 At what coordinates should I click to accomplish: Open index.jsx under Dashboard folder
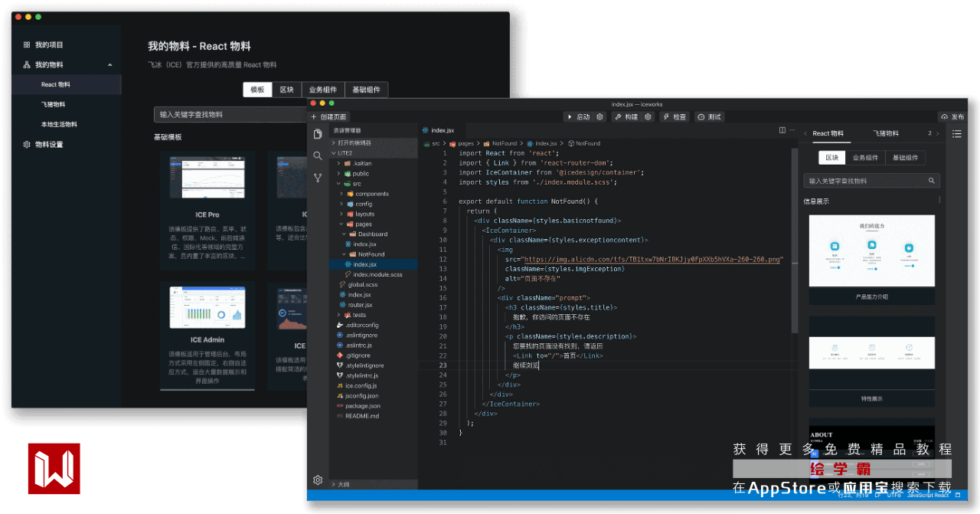point(374,244)
